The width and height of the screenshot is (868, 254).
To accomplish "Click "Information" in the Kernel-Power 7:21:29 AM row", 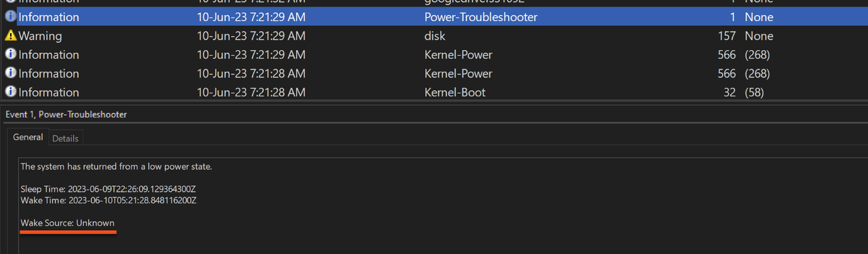I will [x=49, y=54].
